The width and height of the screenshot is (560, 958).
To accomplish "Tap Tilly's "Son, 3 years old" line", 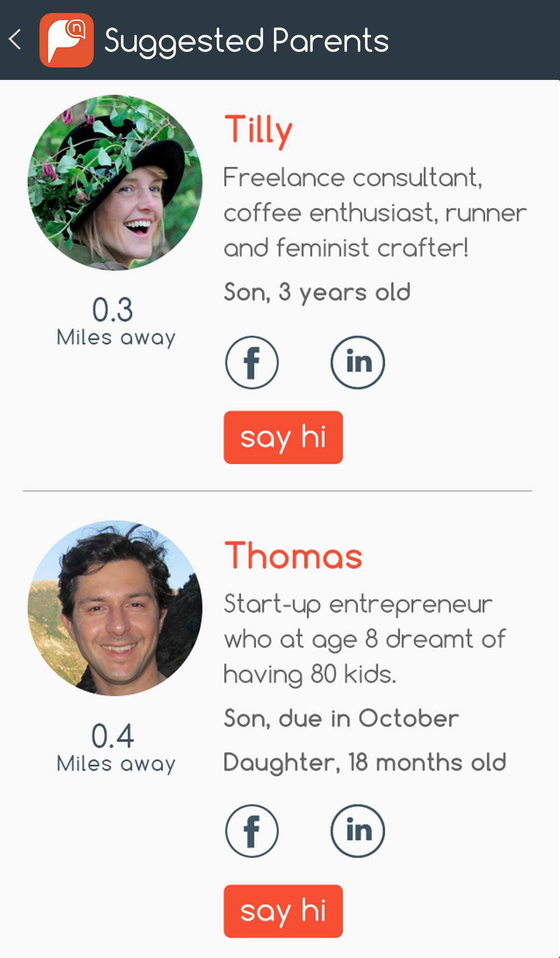I will point(317,292).
